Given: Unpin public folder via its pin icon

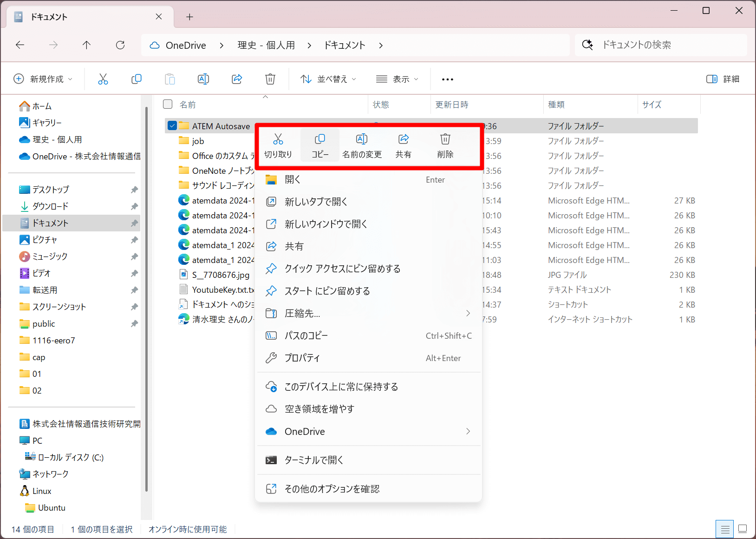Looking at the screenshot, I should tap(134, 323).
